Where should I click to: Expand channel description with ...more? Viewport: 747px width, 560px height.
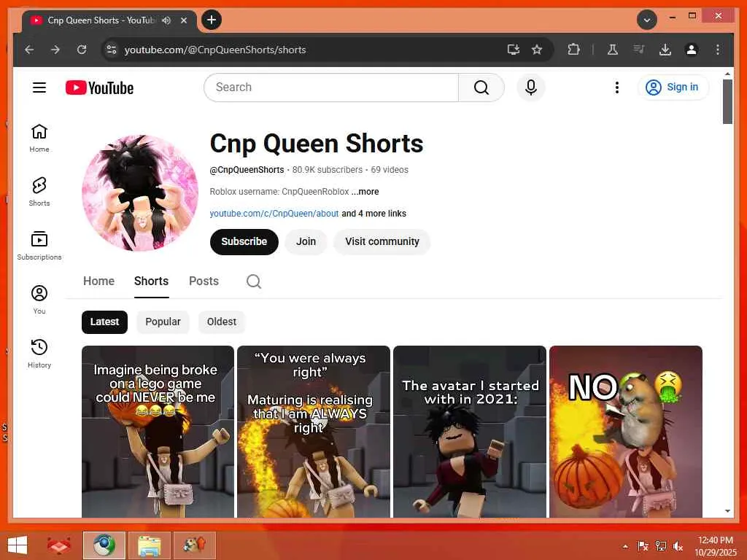pyautogui.click(x=365, y=192)
